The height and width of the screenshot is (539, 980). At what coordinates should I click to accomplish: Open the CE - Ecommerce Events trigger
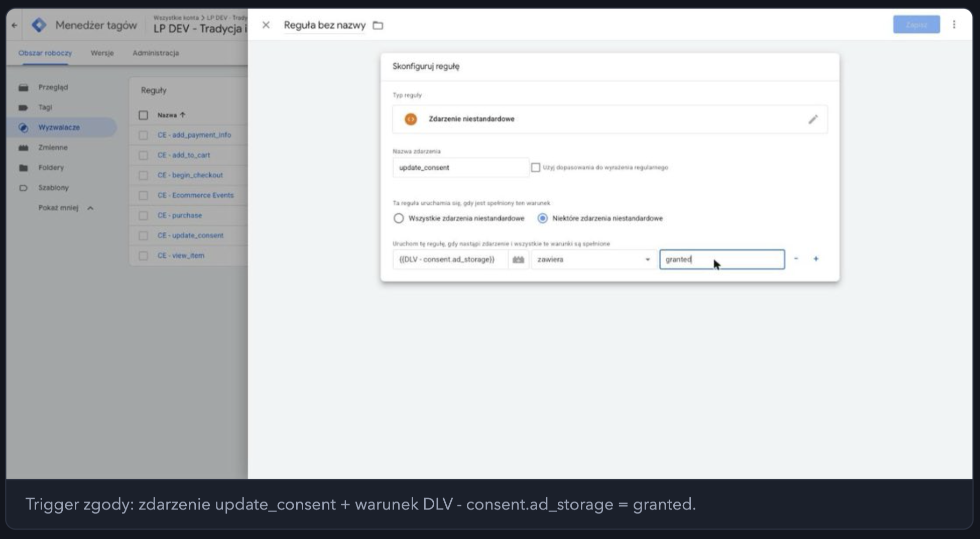[195, 195]
